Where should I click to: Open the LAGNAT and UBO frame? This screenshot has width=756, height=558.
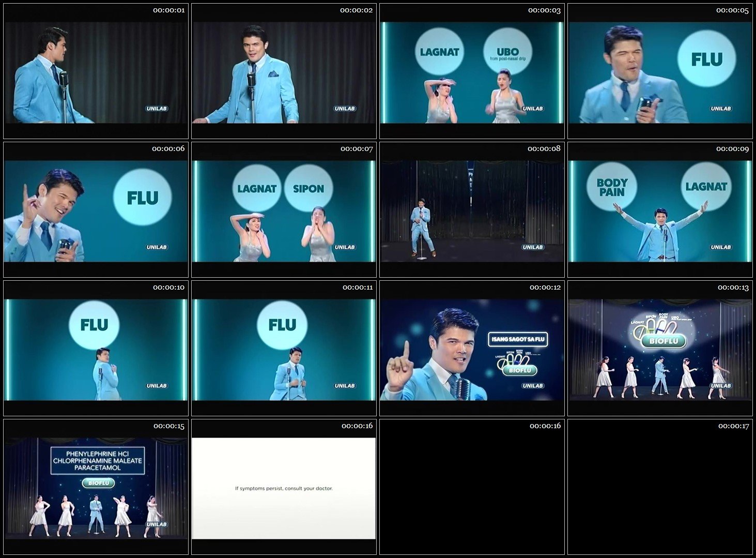(x=472, y=71)
